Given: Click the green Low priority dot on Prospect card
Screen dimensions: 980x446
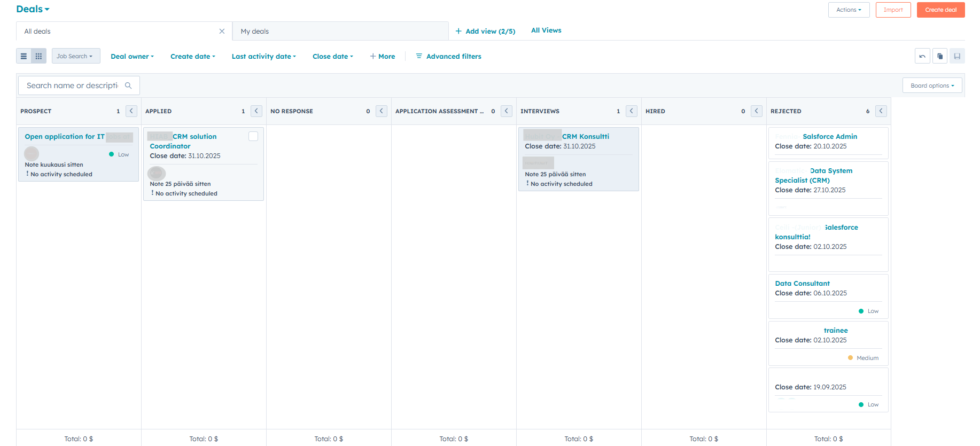Looking at the screenshot, I should (x=112, y=154).
